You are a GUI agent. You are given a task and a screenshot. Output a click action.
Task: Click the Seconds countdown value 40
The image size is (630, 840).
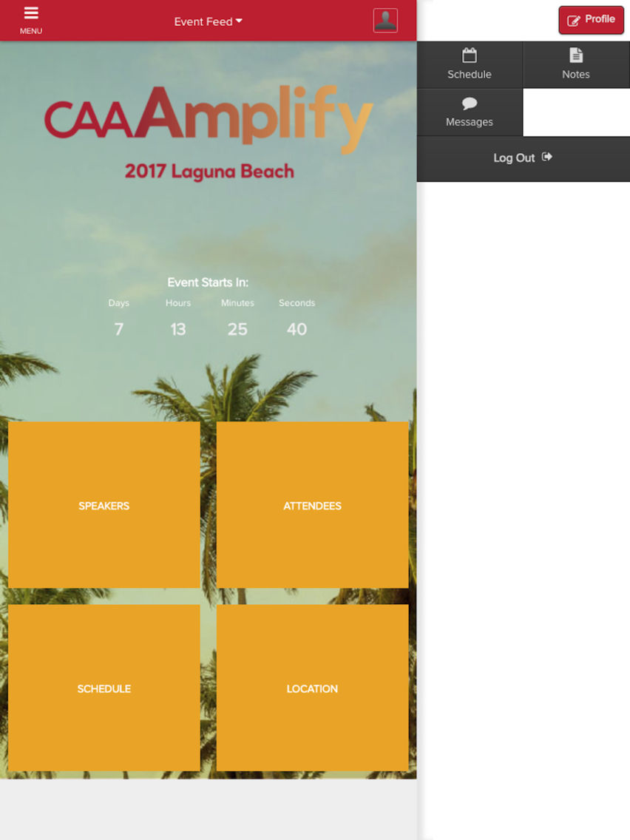coord(297,329)
